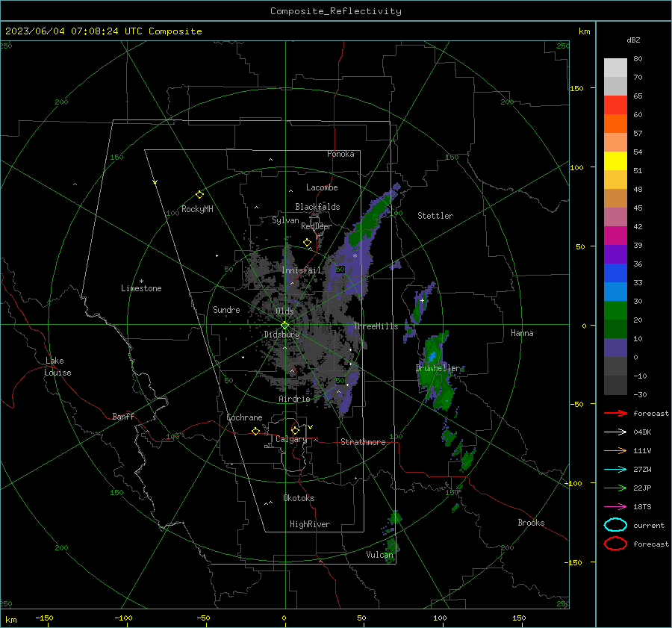Click the HighRiver city label
Viewport: 672px width, 628px height.
310,524
